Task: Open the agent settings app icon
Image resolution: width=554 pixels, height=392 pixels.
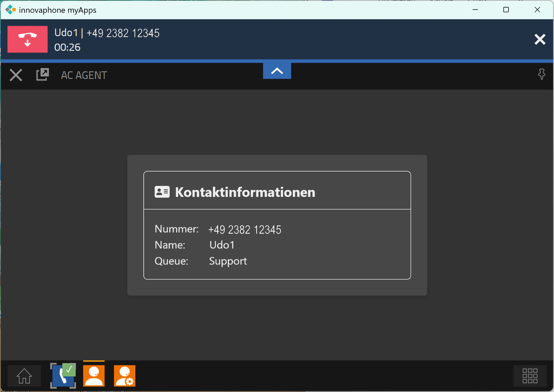Action: [x=124, y=376]
